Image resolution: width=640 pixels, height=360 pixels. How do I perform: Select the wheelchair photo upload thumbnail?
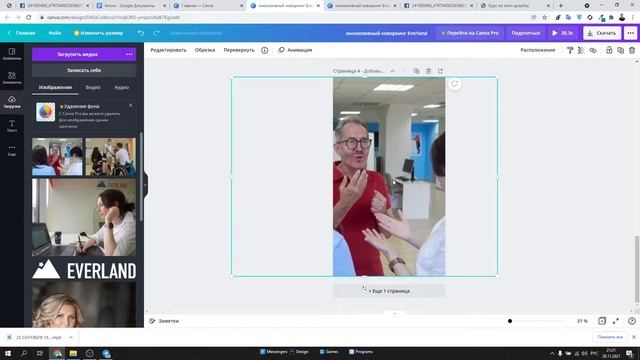coord(111,157)
